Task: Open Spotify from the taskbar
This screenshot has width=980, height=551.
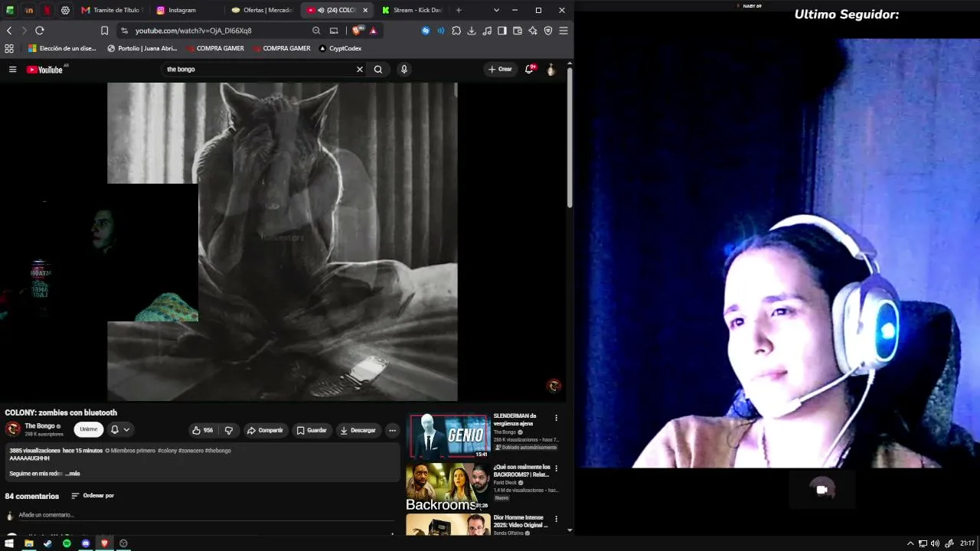Action: [67, 543]
